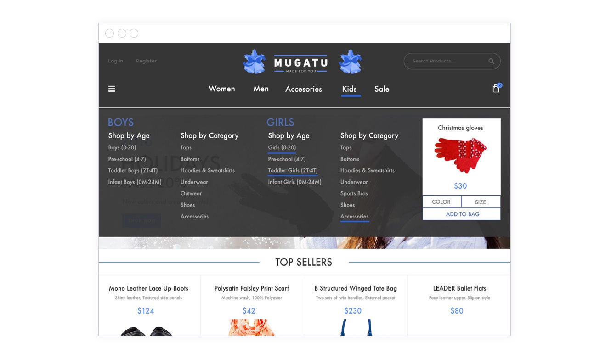Open the COLOR selector
The width and height of the screenshot is (611, 364).
tap(441, 202)
